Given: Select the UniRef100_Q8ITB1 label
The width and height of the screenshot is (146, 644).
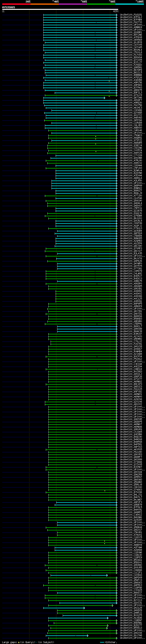Looking at the screenshot, I should pos(131,311).
